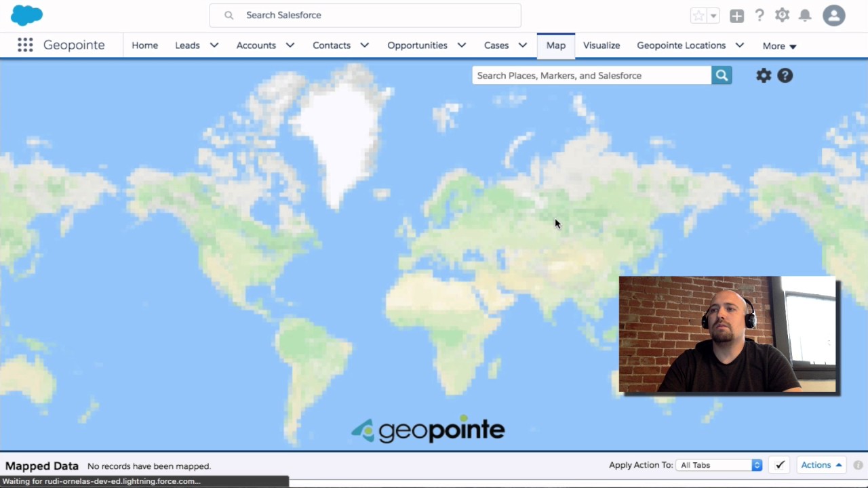Screen dimensions: 868x488
Task: Open the user profile avatar
Action: click(x=834, y=15)
